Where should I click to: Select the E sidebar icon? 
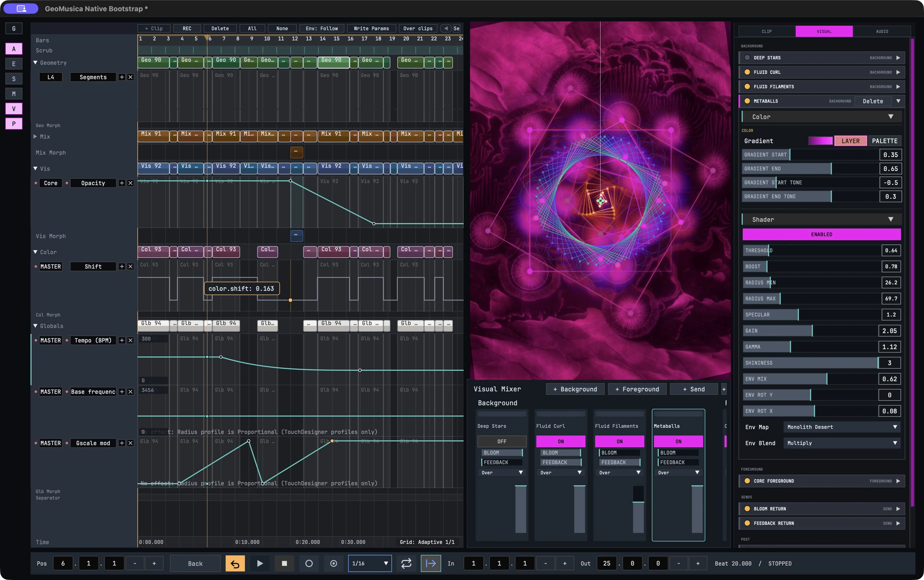coord(14,64)
